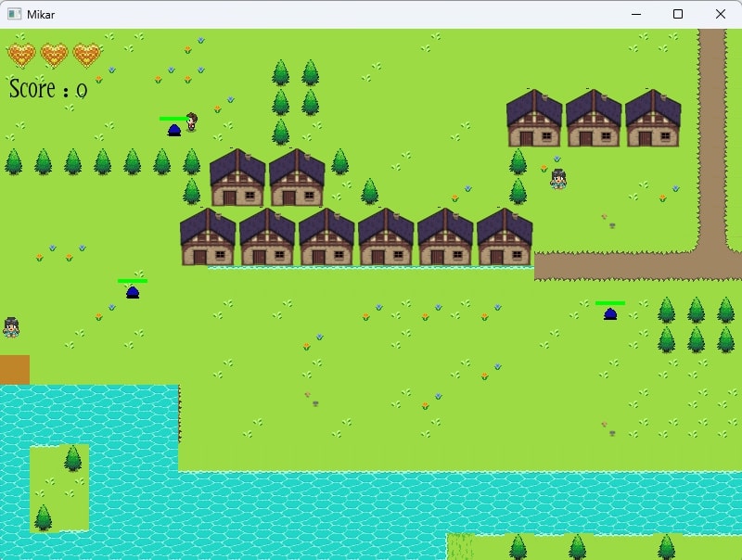Click the brown-haired player character
Viewport: 742px width, 560px height.
tap(191, 122)
